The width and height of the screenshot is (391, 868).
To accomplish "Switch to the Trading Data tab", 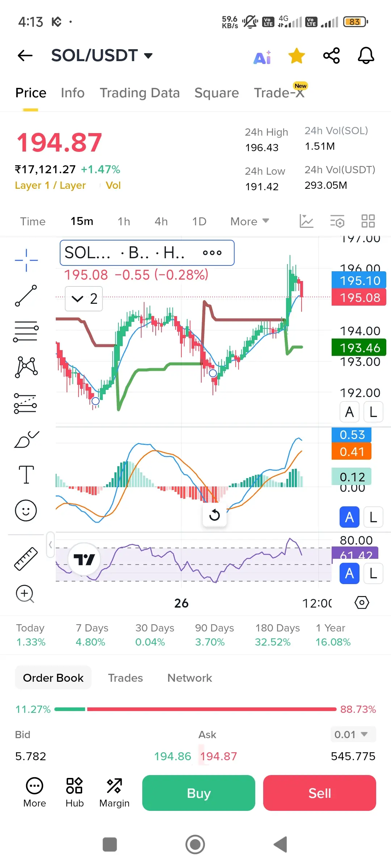I will [x=140, y=93].
